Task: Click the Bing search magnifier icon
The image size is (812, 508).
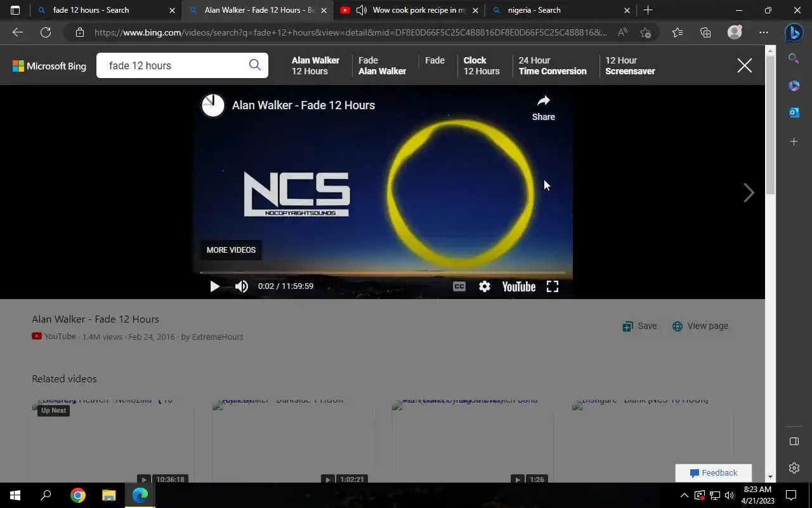Action: pos(255,65)
